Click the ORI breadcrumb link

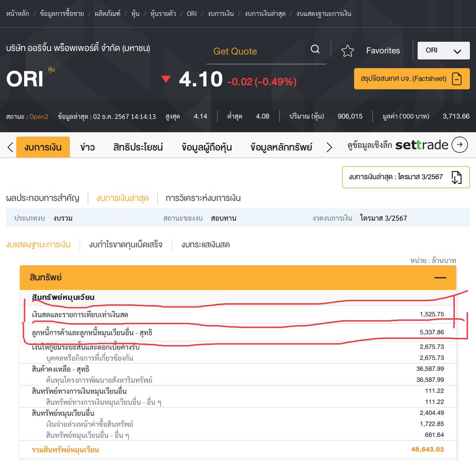(192, 13)
